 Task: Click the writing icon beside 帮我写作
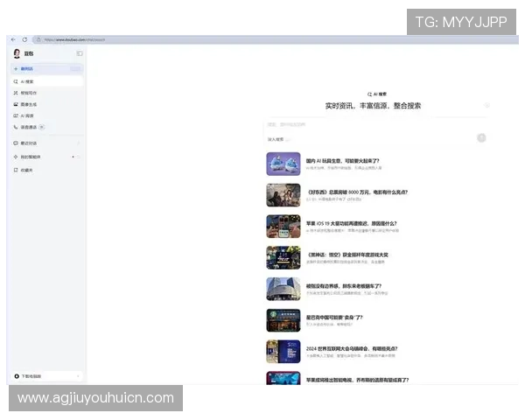pyautogui.click(x=16, y=93)
